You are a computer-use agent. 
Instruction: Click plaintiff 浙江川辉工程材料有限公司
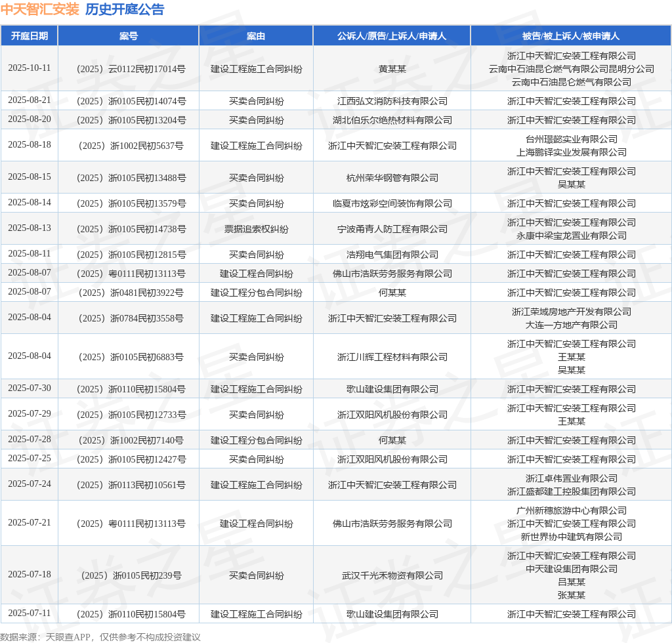click(392, 357)
